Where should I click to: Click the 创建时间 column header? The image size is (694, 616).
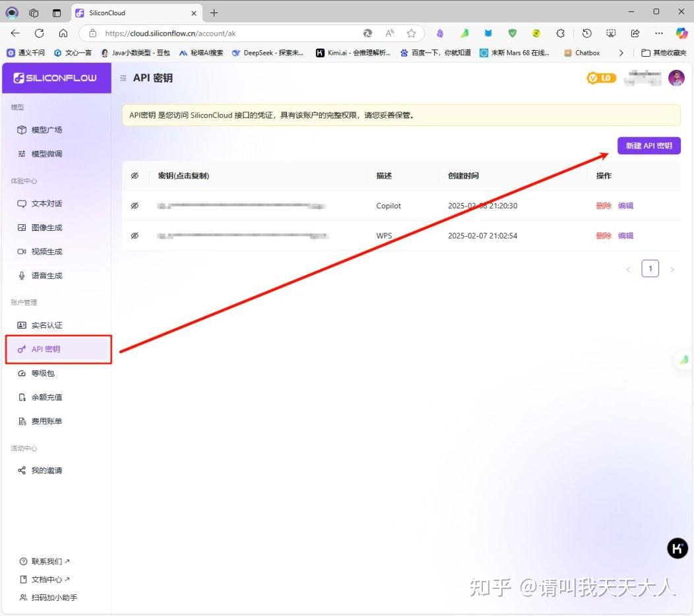click(463, 175)
